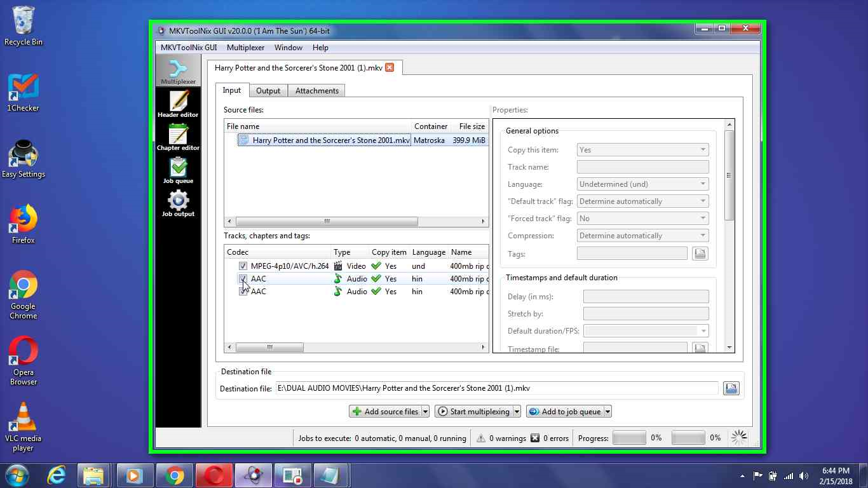The image size is (868, 488).
Task: Open the 'Copy this item' combo box
Action: click(x=642, y=150)
